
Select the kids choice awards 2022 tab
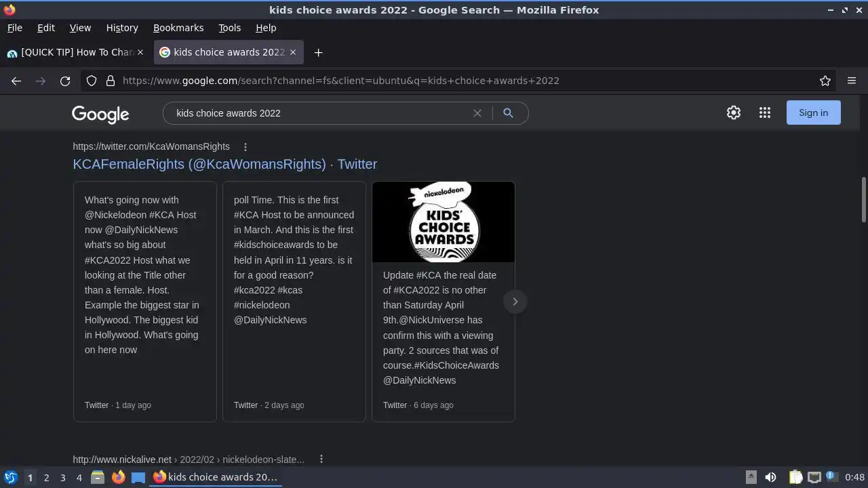pyautogui.click(x=229, y=52)
